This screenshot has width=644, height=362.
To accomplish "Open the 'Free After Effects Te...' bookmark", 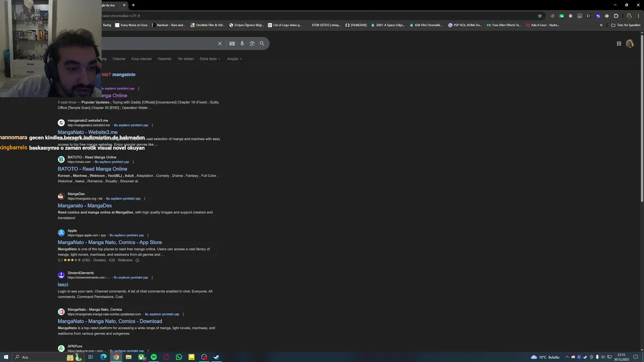I will point(504,25).
